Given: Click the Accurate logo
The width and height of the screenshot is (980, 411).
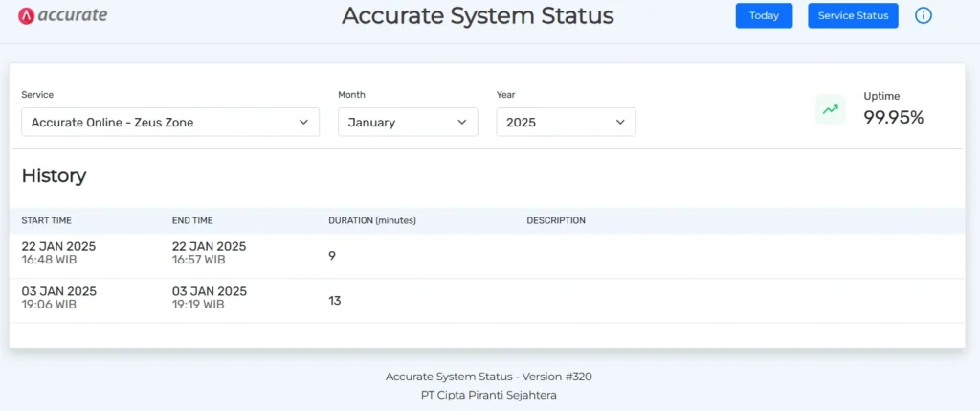Looking at the screenshot, I should (x=62, y=15).
